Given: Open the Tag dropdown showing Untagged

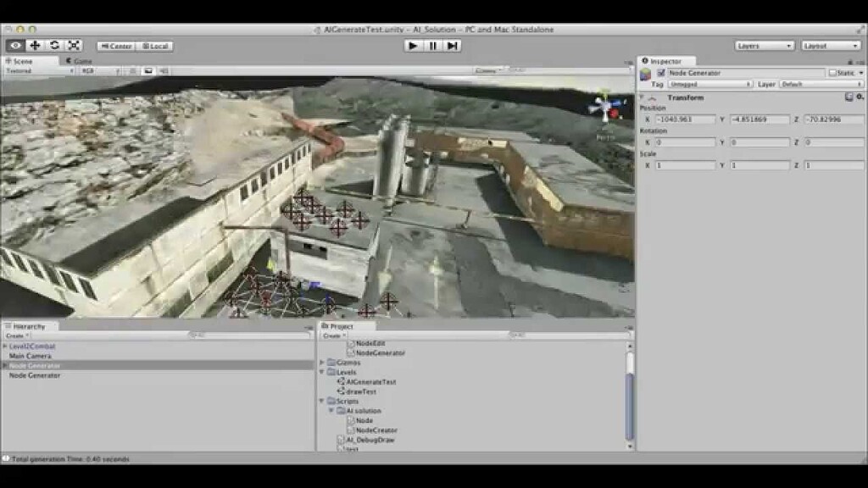Looking at the screenshot, I should (x=710, y=85).
